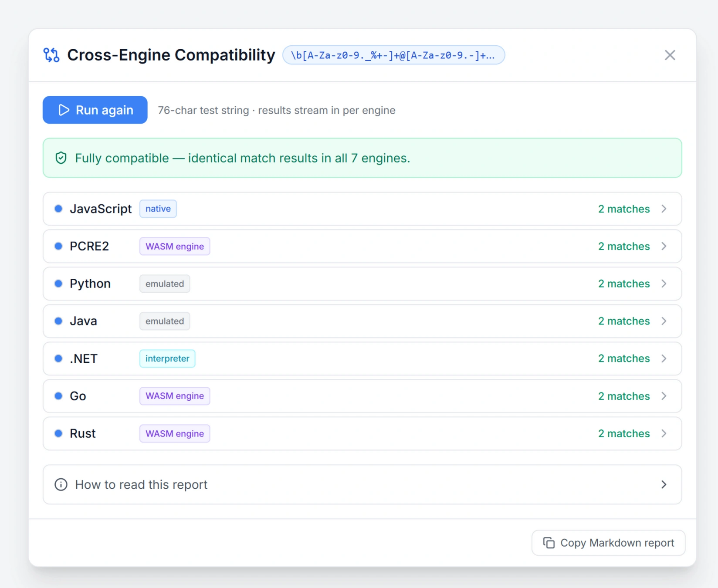Click the play icon in Run again button

pyautogui.click(x=64, y=110)
